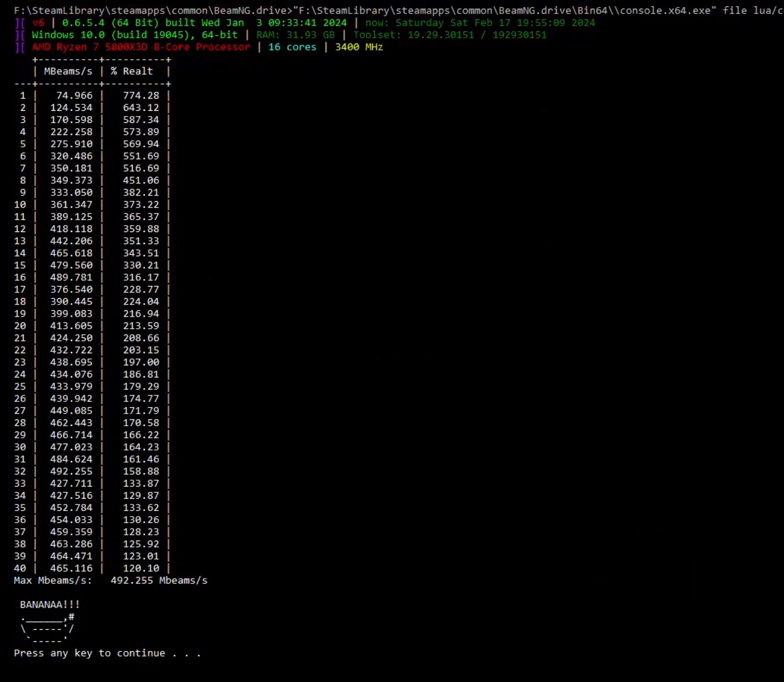This screenshot has height=682, width=784.
Task: Click the 'MBeams/s' column header
Action: tap(68, 71)
